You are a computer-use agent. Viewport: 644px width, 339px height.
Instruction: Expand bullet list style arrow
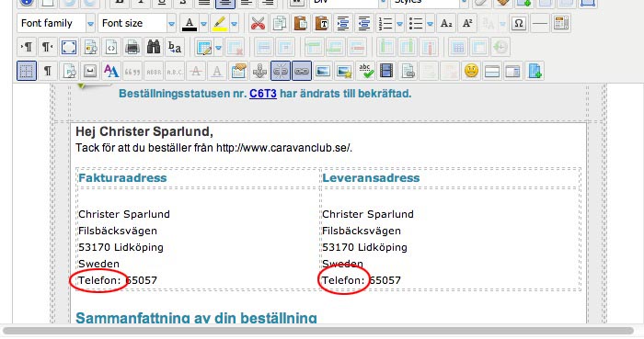(430, 24)
